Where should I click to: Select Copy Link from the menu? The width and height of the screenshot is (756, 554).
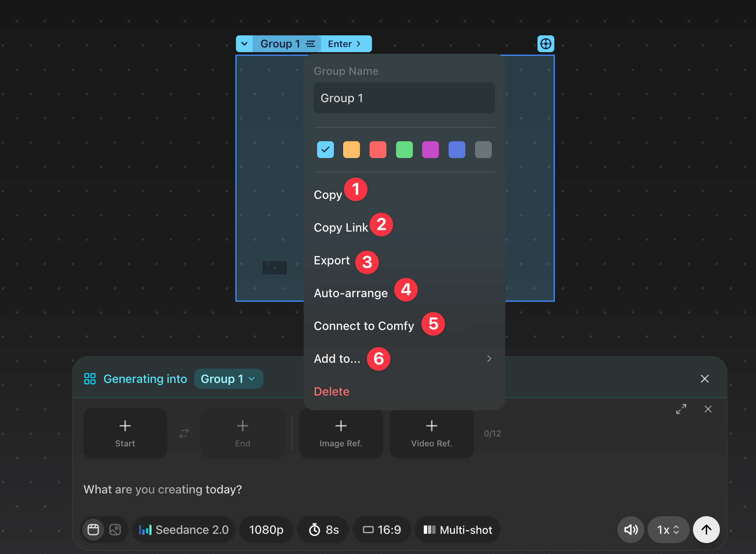(341, 227)
